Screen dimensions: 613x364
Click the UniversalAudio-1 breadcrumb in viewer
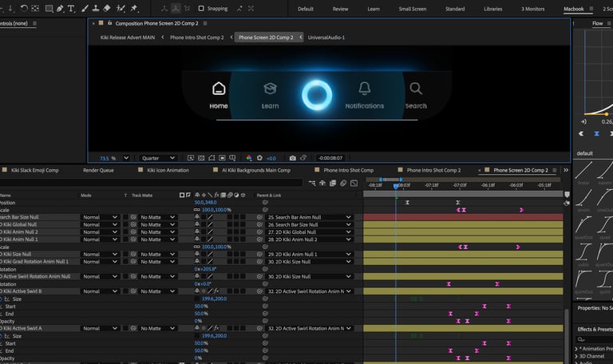coord(326,38)
